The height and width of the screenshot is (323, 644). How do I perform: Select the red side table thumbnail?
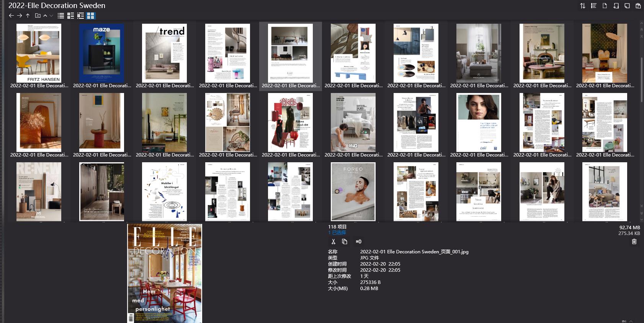coord(101,122)
